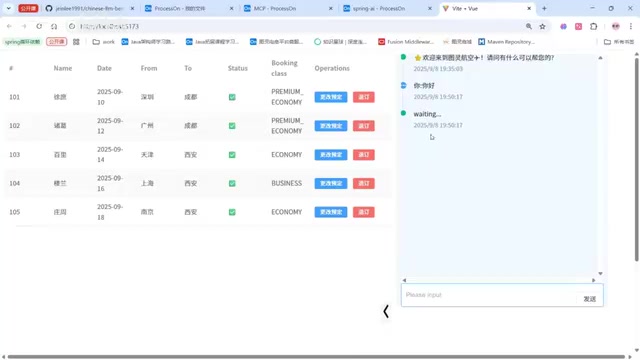Reload the page with the refresh icon

tap(39, 26)
